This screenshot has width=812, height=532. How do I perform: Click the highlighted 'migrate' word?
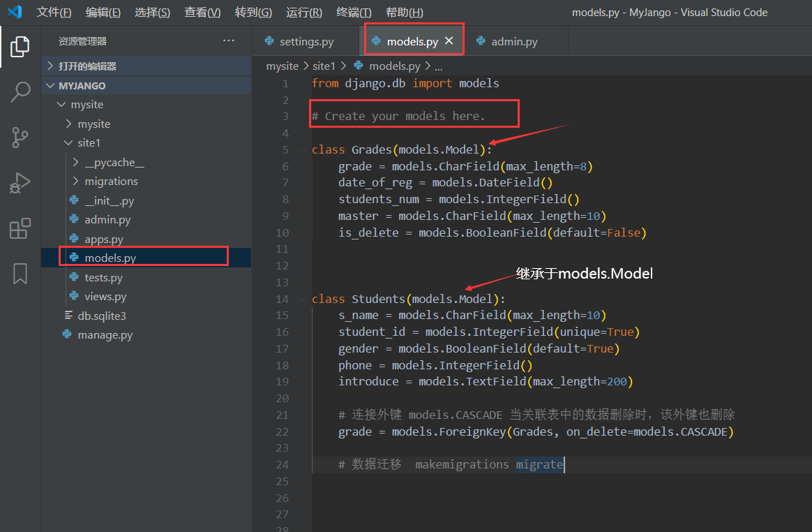coord(539,464)
